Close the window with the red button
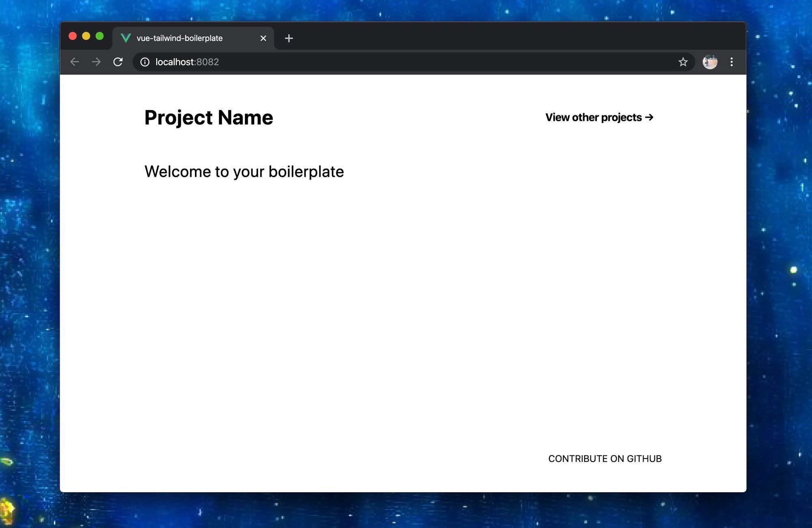812x528 pixels. coord(73,36)
